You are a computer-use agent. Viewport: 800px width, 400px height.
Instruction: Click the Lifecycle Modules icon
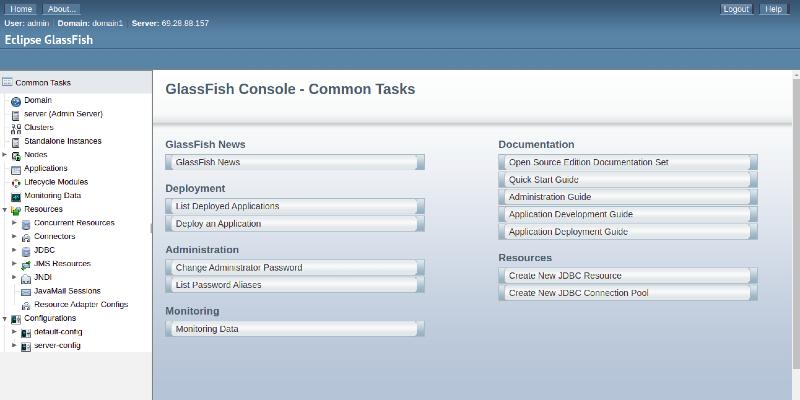click(16, 183)
